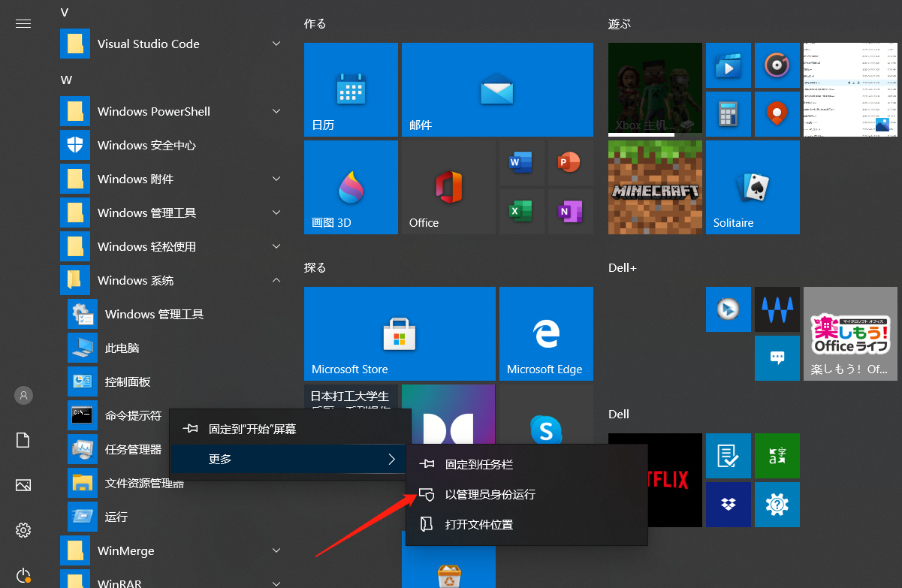Open the 日历 calendar tile
902x588 pixels.
(351, 89)
